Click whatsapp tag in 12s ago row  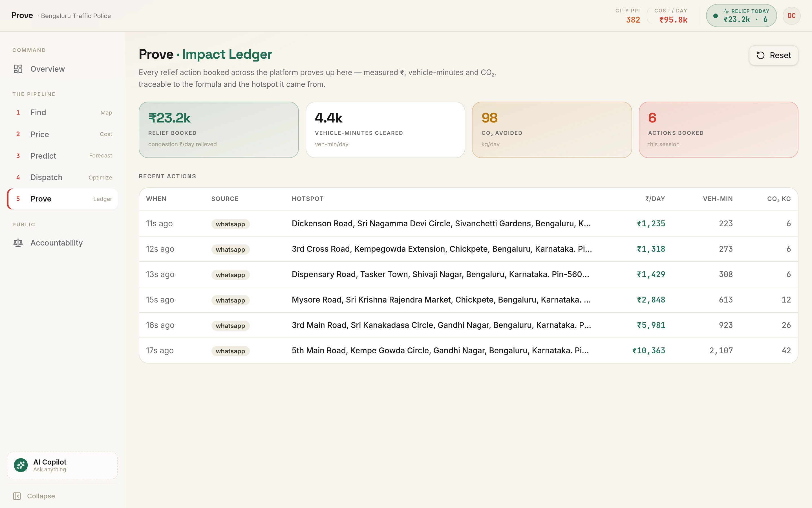coord(231,250)
